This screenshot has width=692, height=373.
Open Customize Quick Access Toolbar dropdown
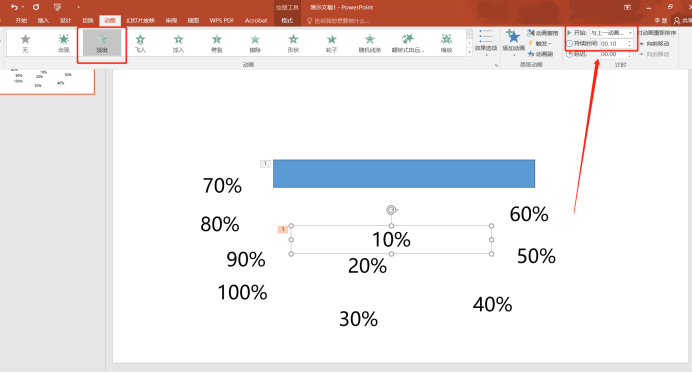(x=78, y=8)
